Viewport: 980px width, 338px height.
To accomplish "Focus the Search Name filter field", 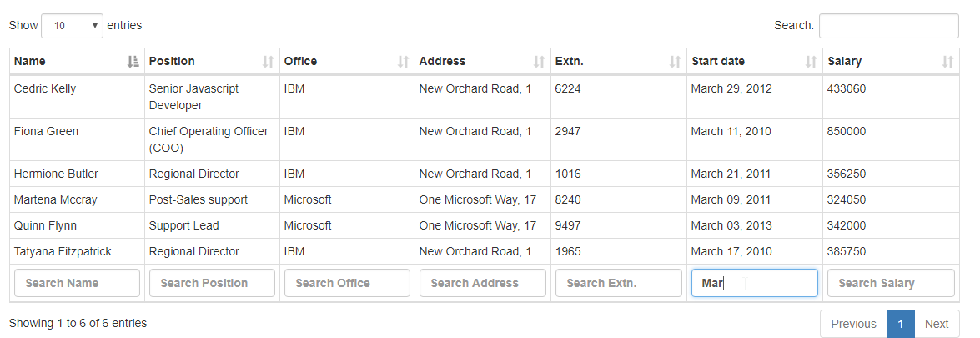I will [x=77, y=283].
